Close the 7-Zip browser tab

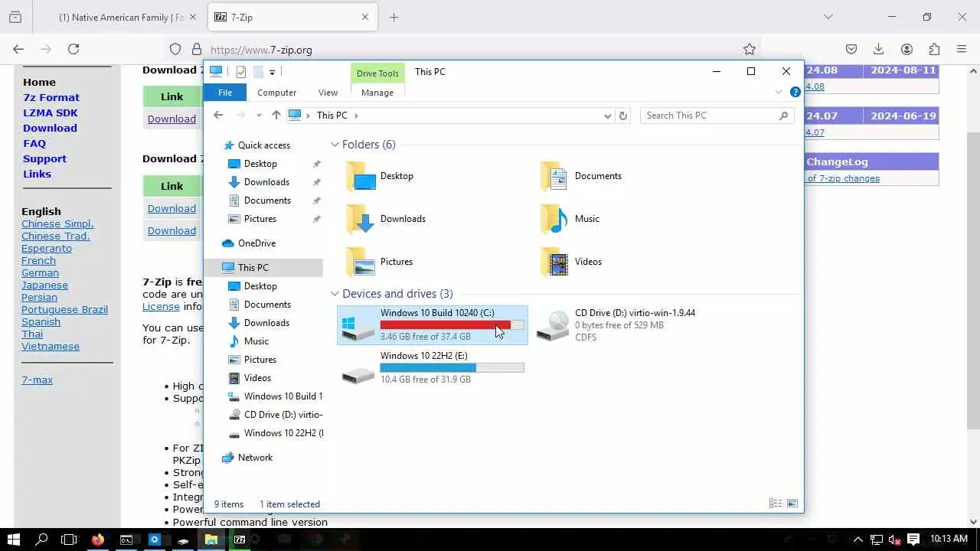click(x=365, y=18)
